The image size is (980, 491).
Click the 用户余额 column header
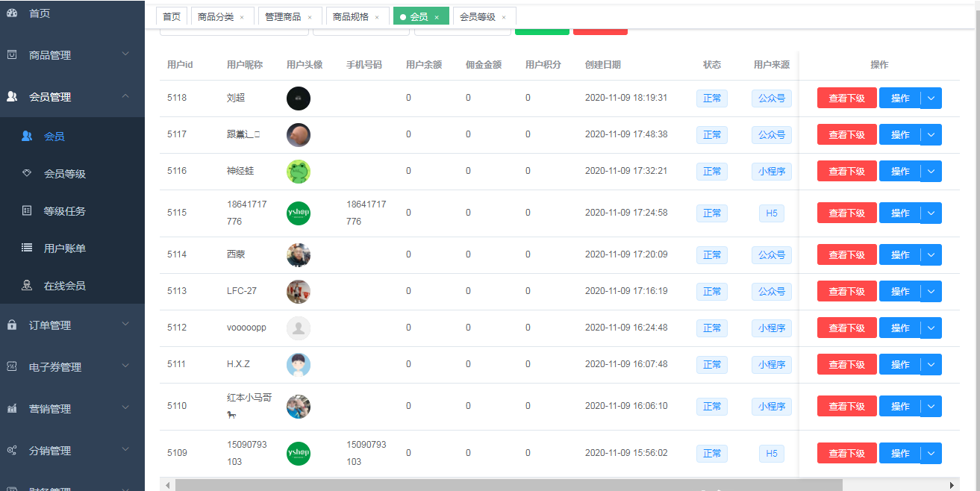(424, 65)
